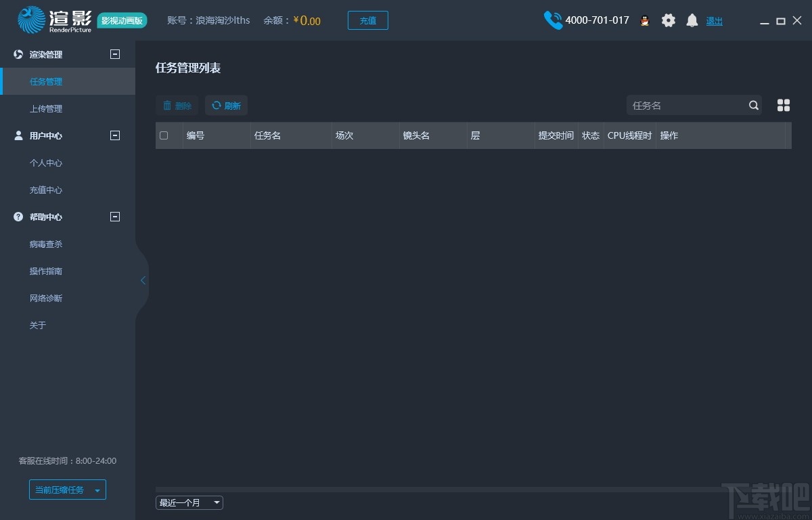Switch to grid view of tasks
The height and width of the screenshot is (520, 812).
click(x=783, y=105)
